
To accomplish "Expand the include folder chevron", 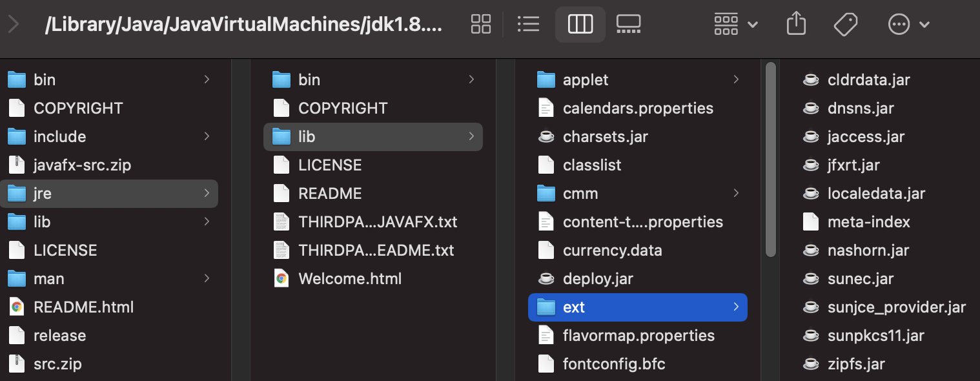I will 207,136.
